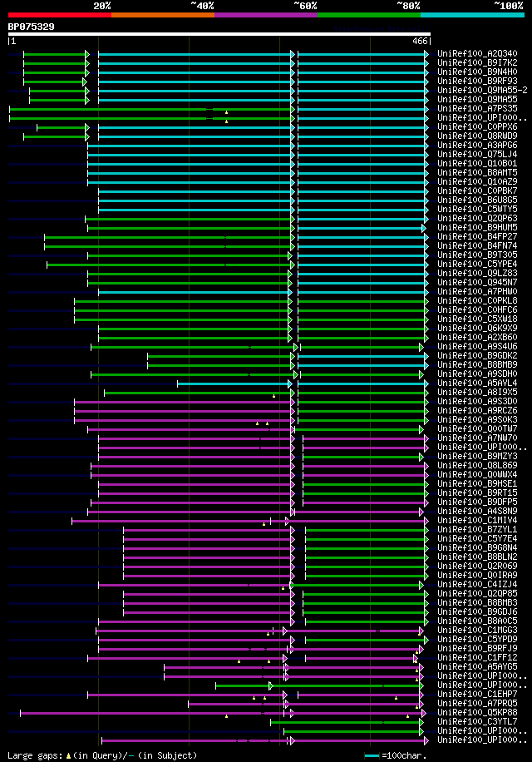View hit UniRef100_Q5KP88
Screen dimensions: 532x762
click(x=477, y=712)
